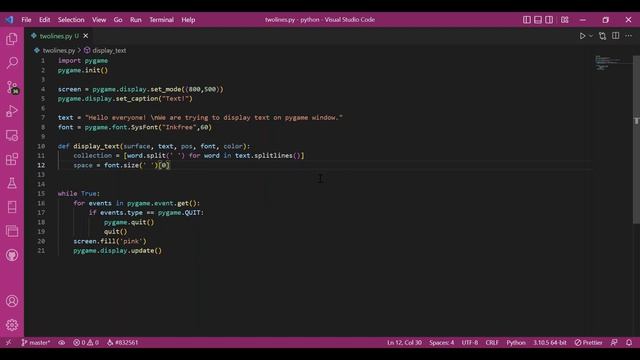Open changes compare icon in editor toolbar
Image resolution: width=640 pixels, height=360 pixels.
pyautogui.click(x=602, y=36)
